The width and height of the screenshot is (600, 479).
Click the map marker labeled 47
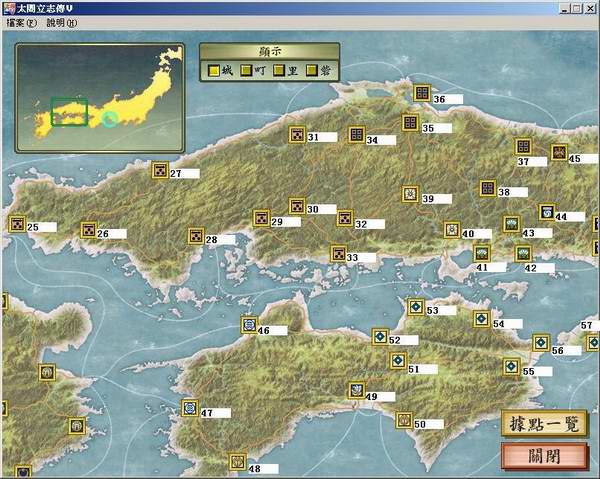pos(190,408)
